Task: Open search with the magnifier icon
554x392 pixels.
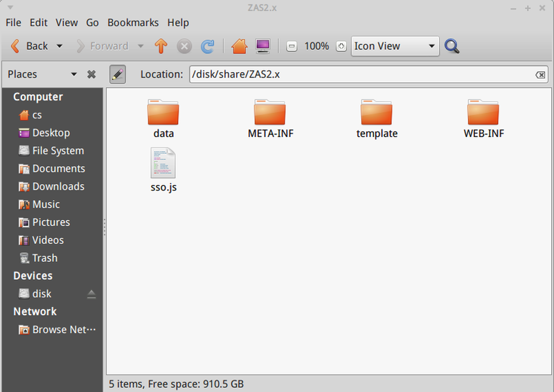Action: (452, 46)
